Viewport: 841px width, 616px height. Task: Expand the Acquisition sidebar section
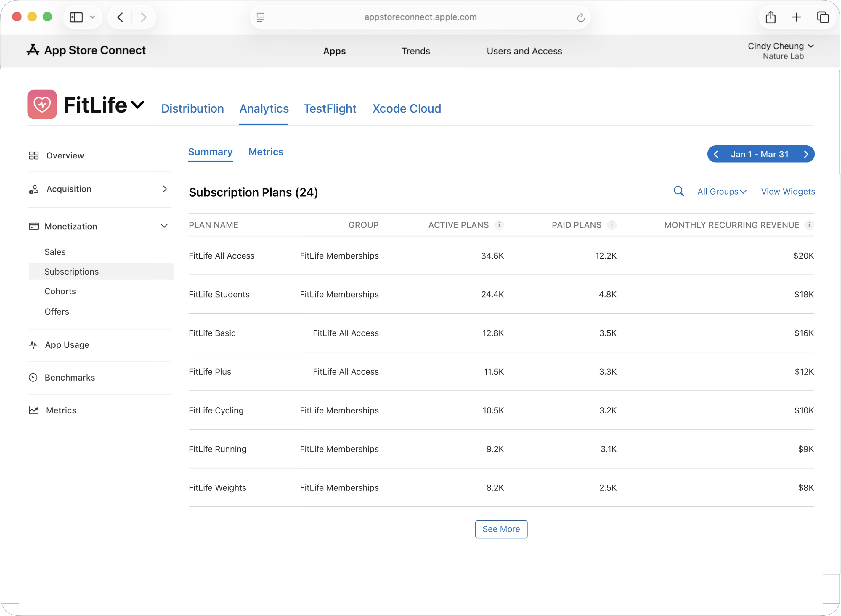tap(164, 189)
